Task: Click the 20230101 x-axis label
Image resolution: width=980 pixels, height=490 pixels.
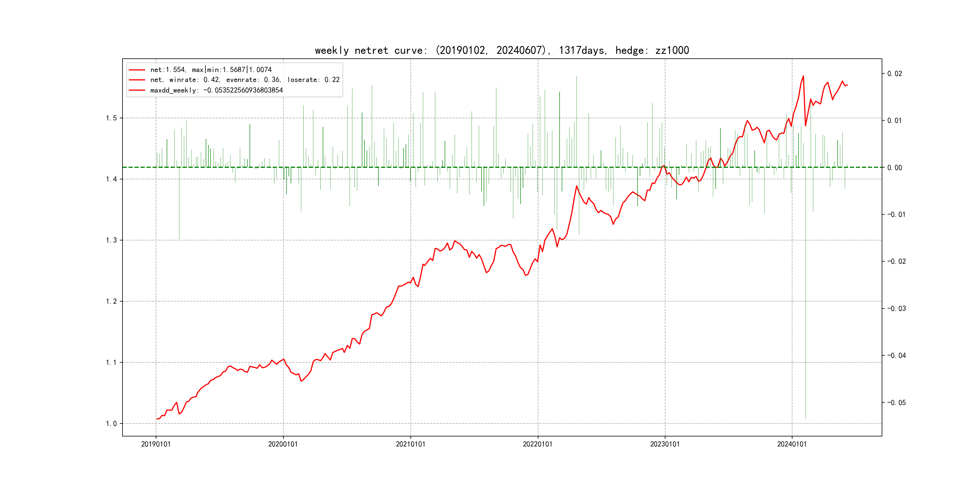Action: (665, 444)
